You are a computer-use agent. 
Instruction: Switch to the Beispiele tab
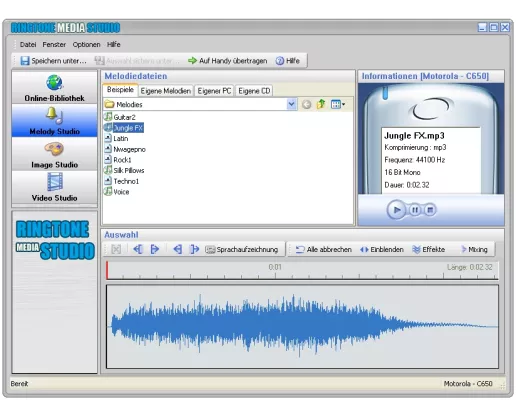pyautogui.click(x=120, y=90)
